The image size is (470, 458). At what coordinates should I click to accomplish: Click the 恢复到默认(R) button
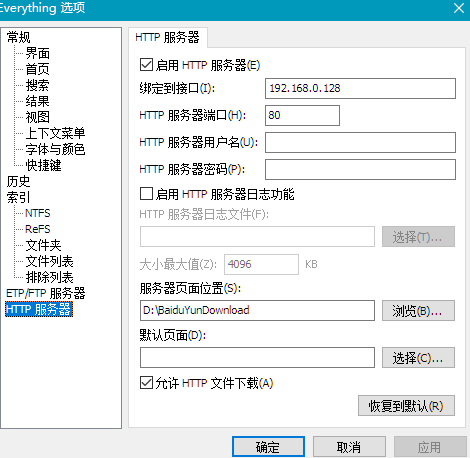click(406, 406)
